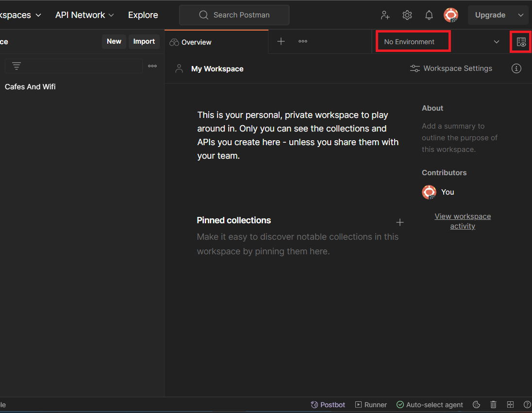The height and width of the screenshot is (413, 532).
Task: Open the Cookies manager icon
Action: (x=477, y=405)
